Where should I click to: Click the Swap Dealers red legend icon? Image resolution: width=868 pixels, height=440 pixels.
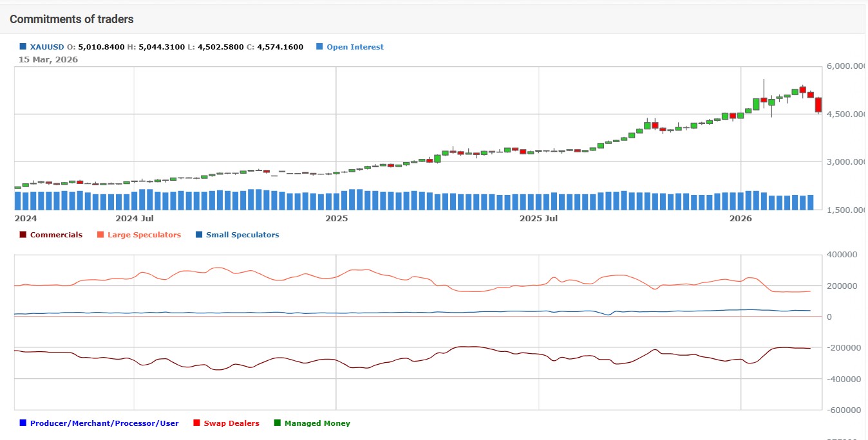coord(195,423)
